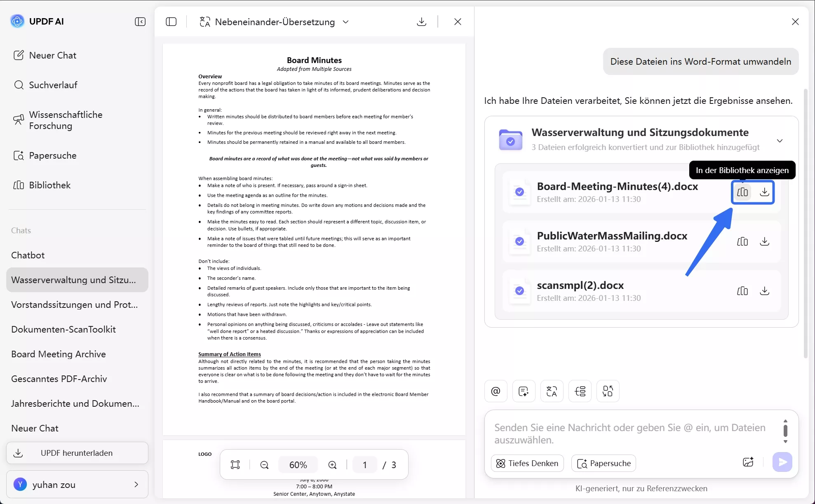Download the PublicWaterMassMailing.docx file
Image resolution: width=815 pixels, height=504 pixels.
click(x=764, y=241)
